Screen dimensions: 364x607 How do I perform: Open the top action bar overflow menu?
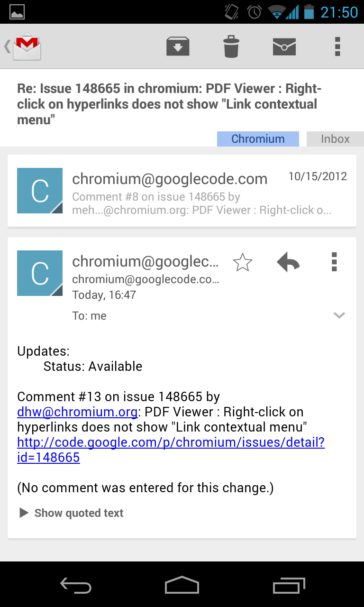point(337,46)
